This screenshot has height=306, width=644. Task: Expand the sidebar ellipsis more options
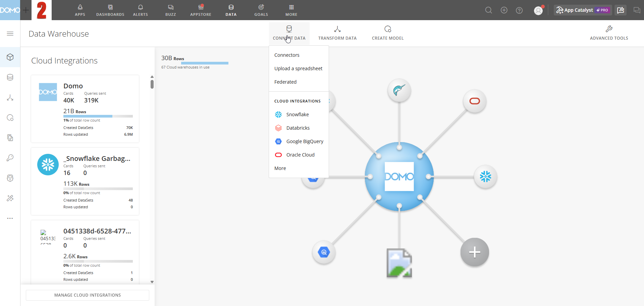[x=10, y=218]
